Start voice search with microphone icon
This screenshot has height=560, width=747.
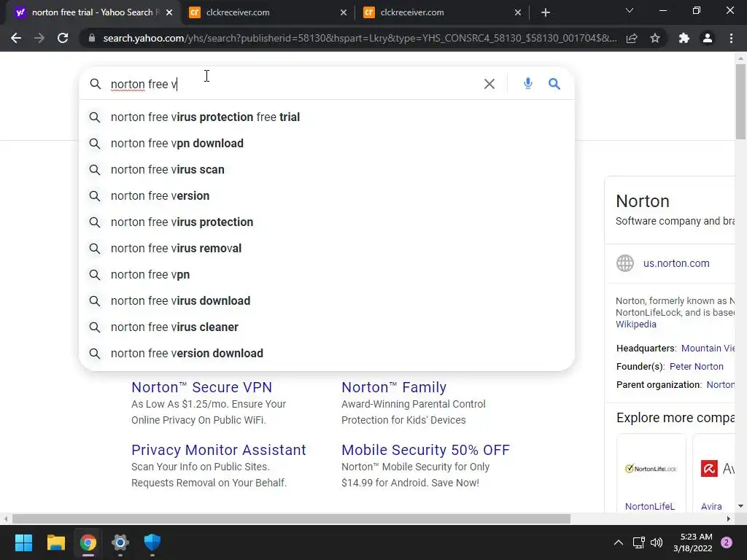(x=528, y=83)
